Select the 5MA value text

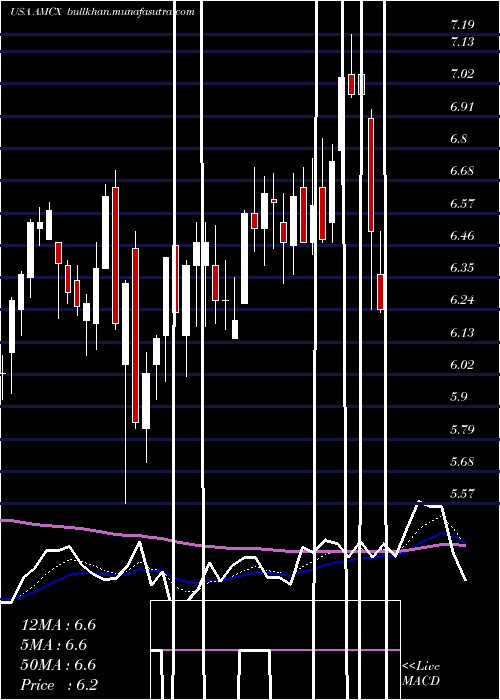click(54, 645)
